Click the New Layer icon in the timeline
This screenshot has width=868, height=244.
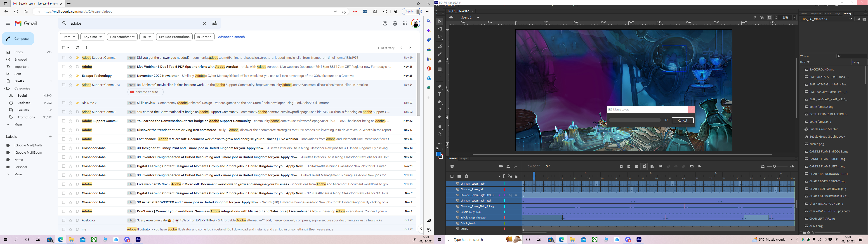point(452,176)
